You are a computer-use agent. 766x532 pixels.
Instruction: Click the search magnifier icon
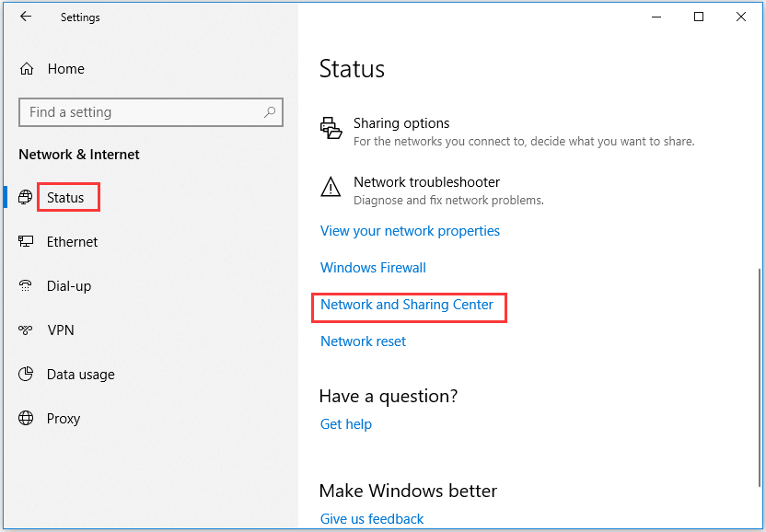(270, 112)
